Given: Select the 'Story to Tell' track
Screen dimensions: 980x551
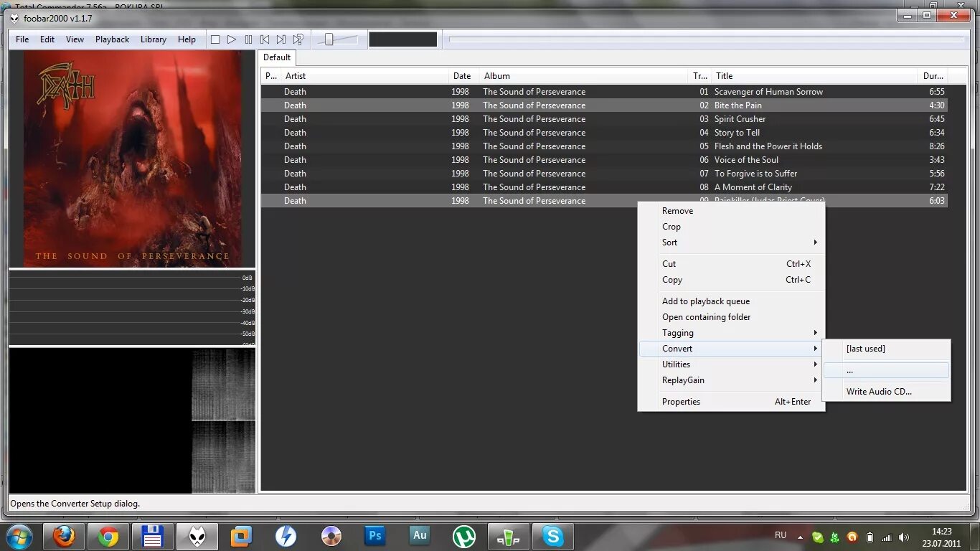Looking at the screenshot, I should (x=604, y=133).
